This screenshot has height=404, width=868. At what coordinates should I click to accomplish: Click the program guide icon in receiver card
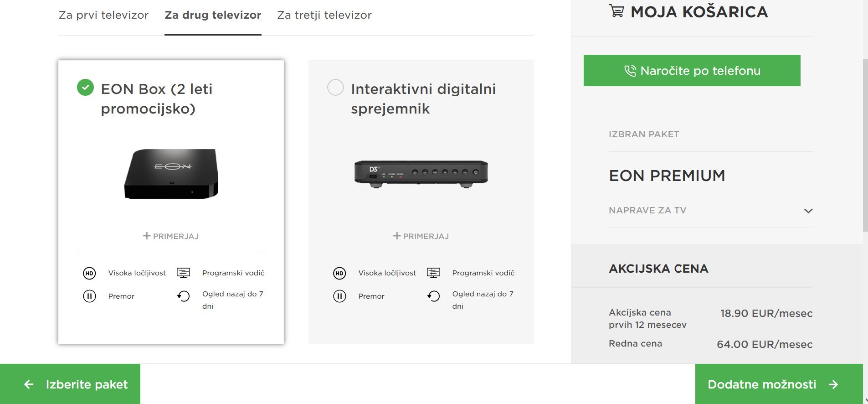click(x=433, y=273)
